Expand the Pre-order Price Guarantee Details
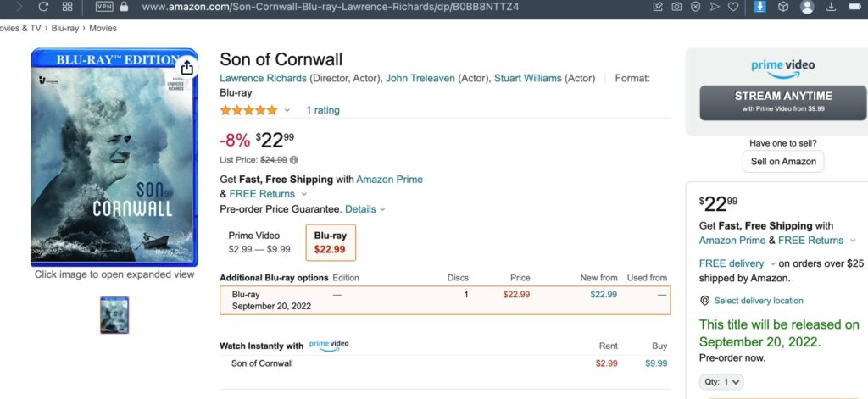 pos(364,209)
